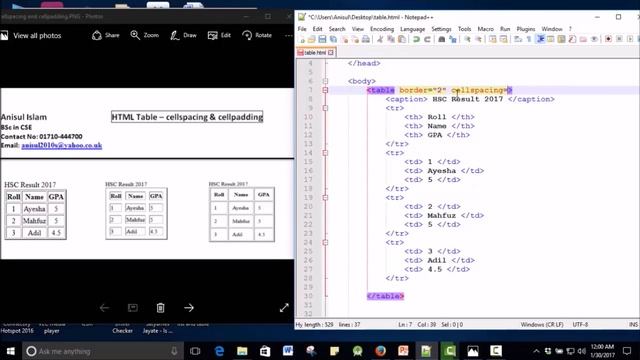This screenshot has height=360, width=640.
Task: Open Windows (CR LF) line-ending selector
Action: point(542,324)
